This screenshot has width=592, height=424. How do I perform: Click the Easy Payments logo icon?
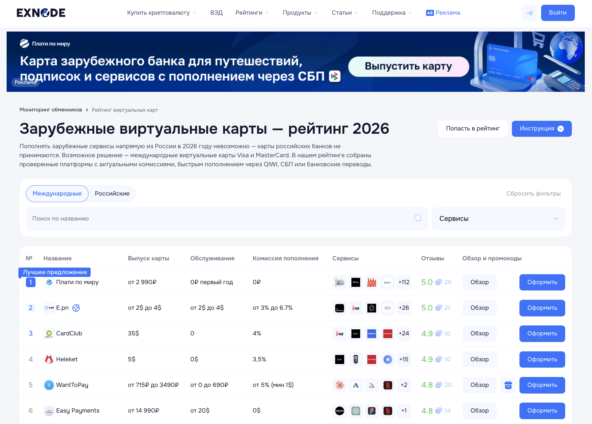tap(49, 410)
